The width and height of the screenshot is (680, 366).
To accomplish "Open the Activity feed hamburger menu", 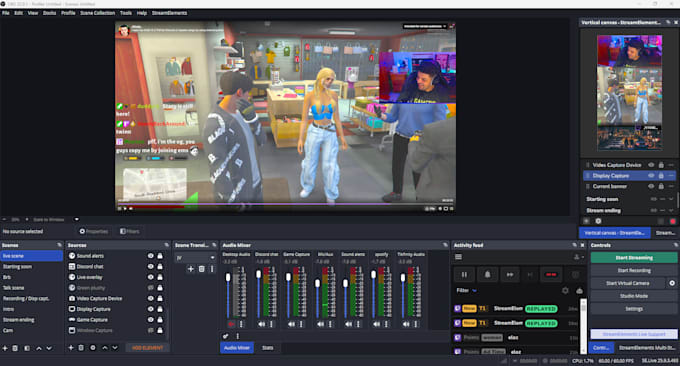I will click(x=458, y=257).
